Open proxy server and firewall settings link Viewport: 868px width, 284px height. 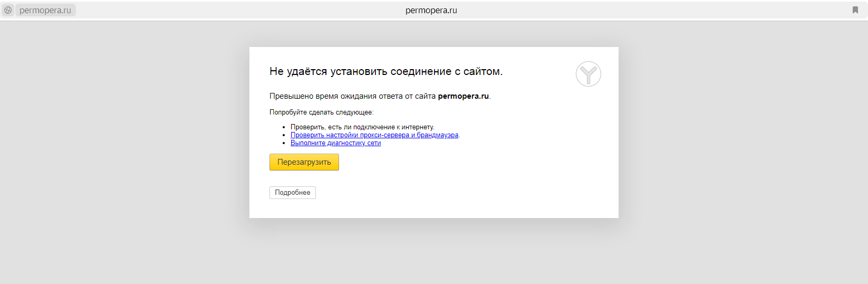pyautogui.click(x=374, y=135)
